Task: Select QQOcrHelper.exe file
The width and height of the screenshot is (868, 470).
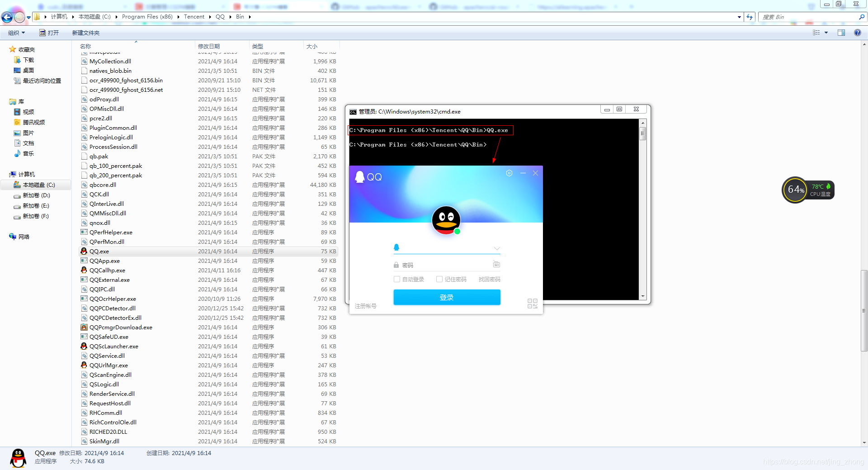Action: pos(208,299)
